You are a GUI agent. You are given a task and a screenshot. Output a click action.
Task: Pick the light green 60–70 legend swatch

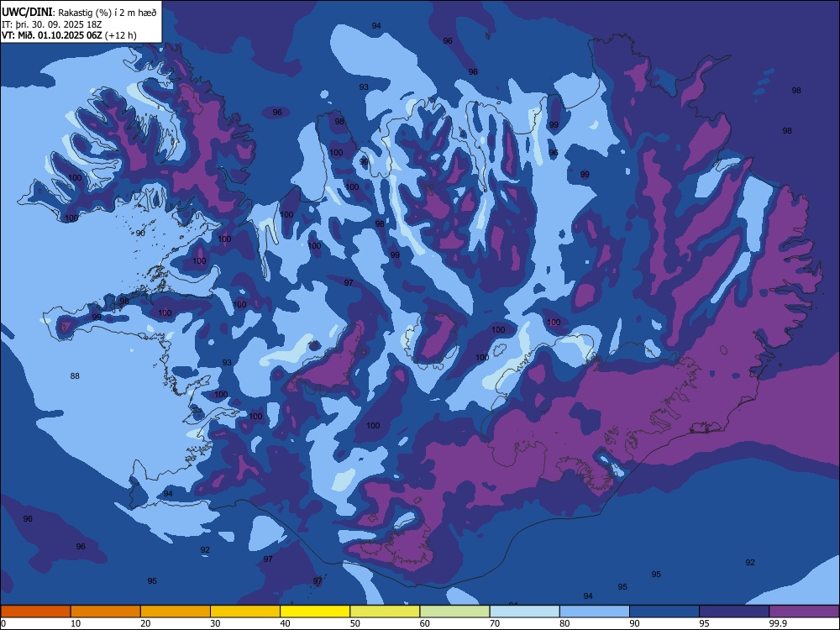click(x=454, y=612)
